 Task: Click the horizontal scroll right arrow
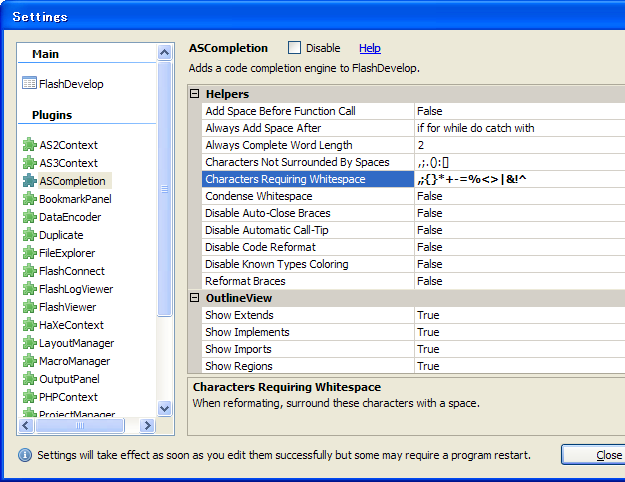pyautogui.click(x=147, y=425)
